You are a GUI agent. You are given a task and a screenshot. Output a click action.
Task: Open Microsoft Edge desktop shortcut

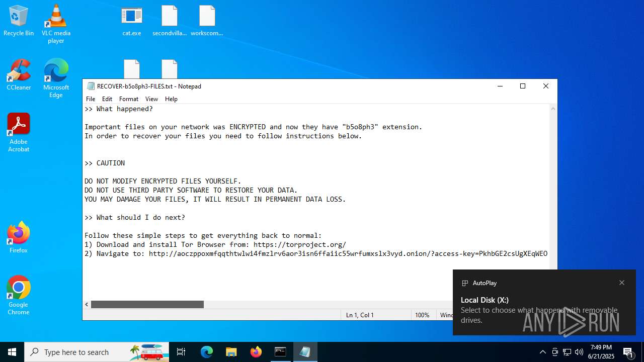pyautogui.click(x=56, y=78)
